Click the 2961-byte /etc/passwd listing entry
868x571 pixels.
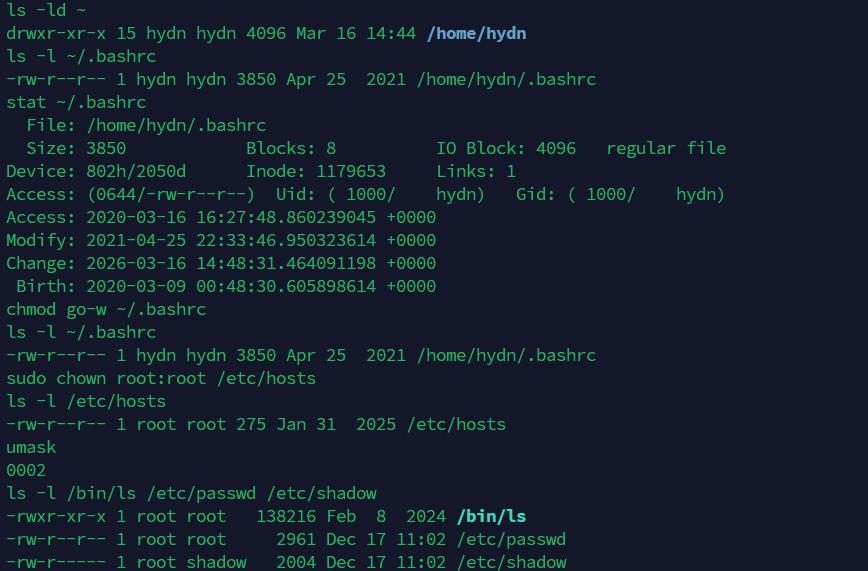click(x=286, y=539)
